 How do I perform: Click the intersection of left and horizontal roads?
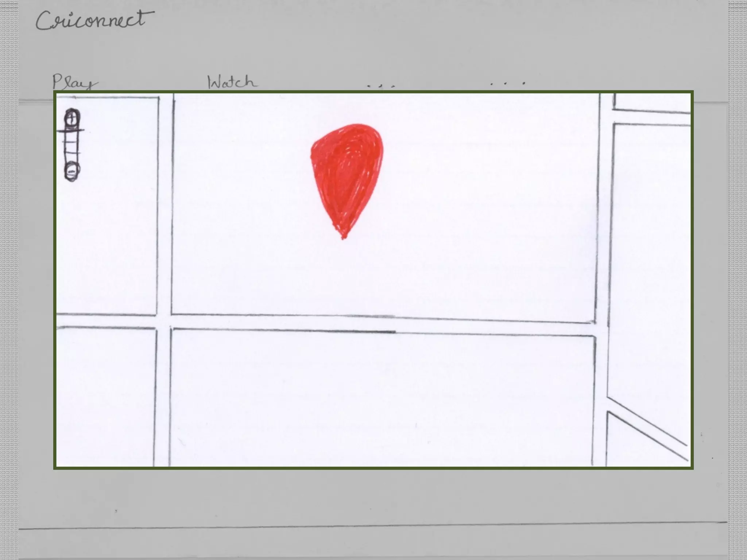tap(163, 322)
